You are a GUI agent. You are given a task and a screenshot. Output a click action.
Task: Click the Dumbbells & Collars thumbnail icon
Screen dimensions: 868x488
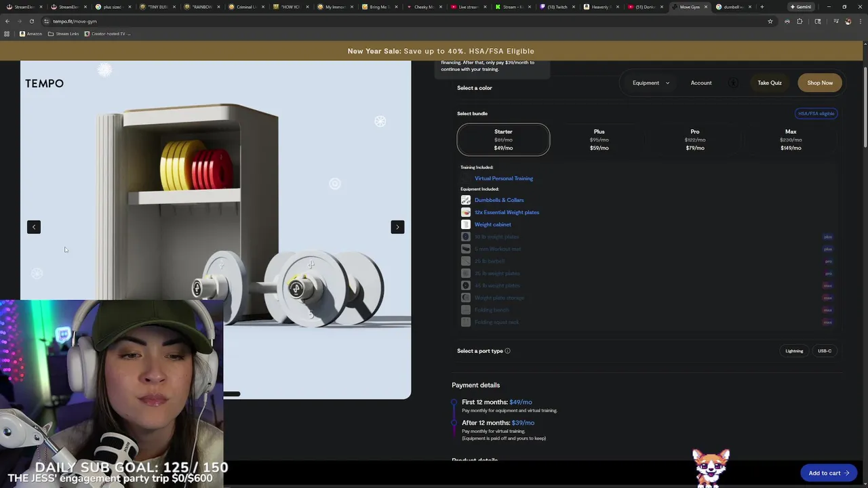466,200
